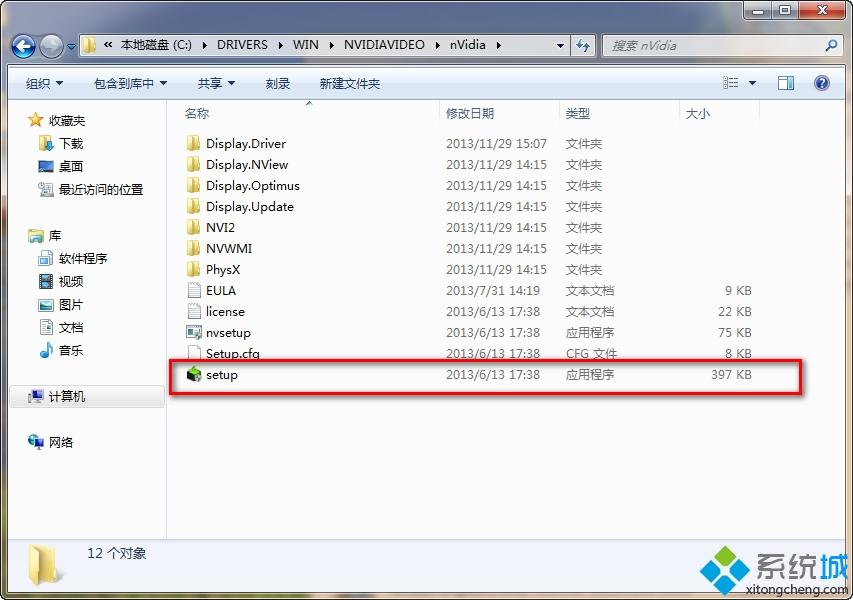The width and height of the screenshot is (853, 600).
Task: Open Help with question mark icon
Action: click(821, 83)
